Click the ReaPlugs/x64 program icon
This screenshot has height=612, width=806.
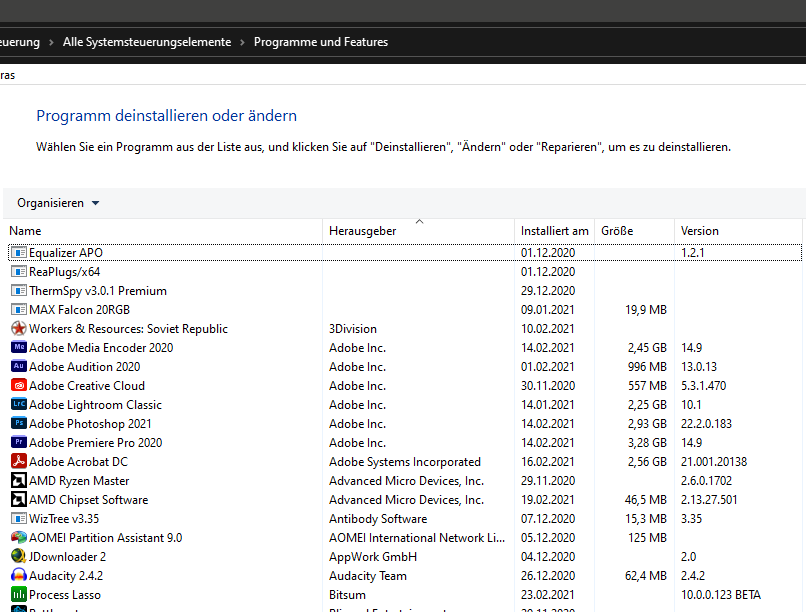(x=19, y=271)
